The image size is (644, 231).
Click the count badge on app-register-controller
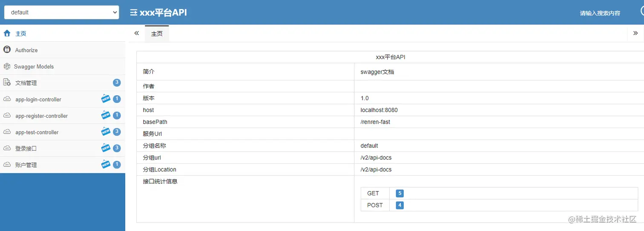(x=117, y=115)
